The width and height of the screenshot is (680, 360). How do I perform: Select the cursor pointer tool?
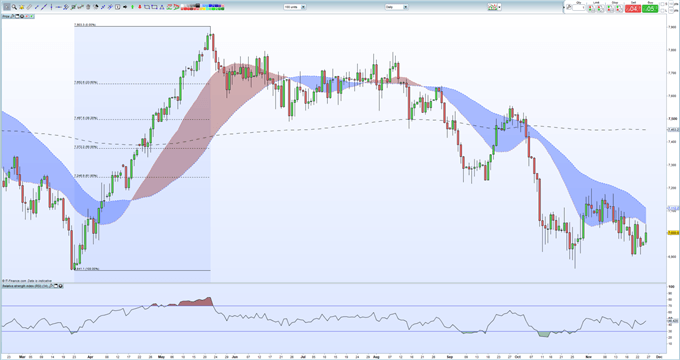pyautogui.click(x=7, y=7)
